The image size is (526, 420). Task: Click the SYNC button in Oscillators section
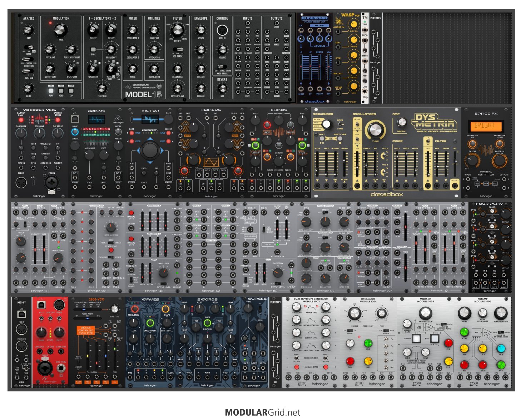[93, 50]
